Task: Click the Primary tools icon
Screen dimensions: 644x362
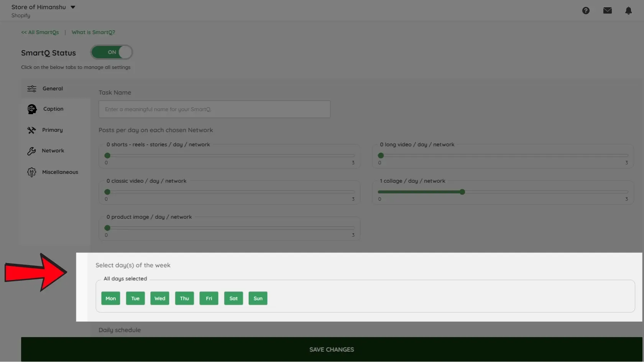Action: (x=31, y=130)
